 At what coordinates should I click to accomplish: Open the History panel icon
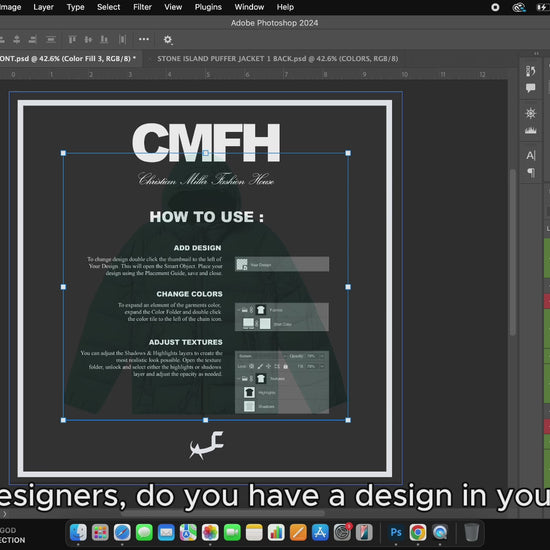530,71
